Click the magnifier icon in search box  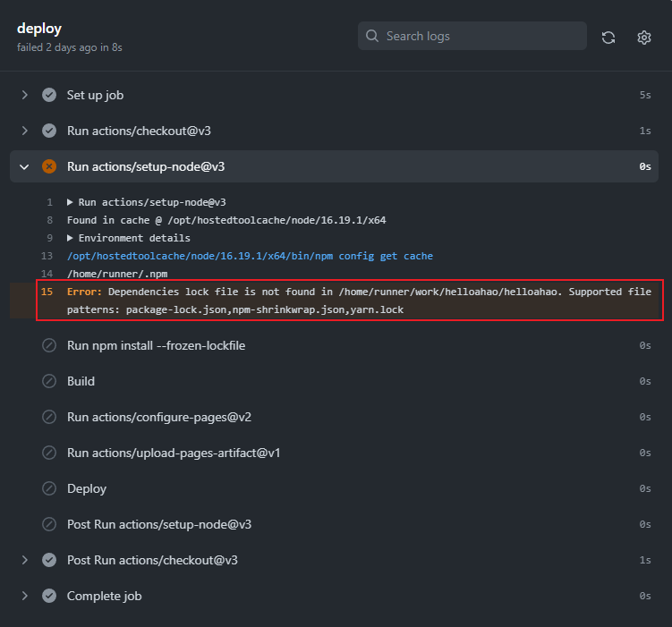372,37
